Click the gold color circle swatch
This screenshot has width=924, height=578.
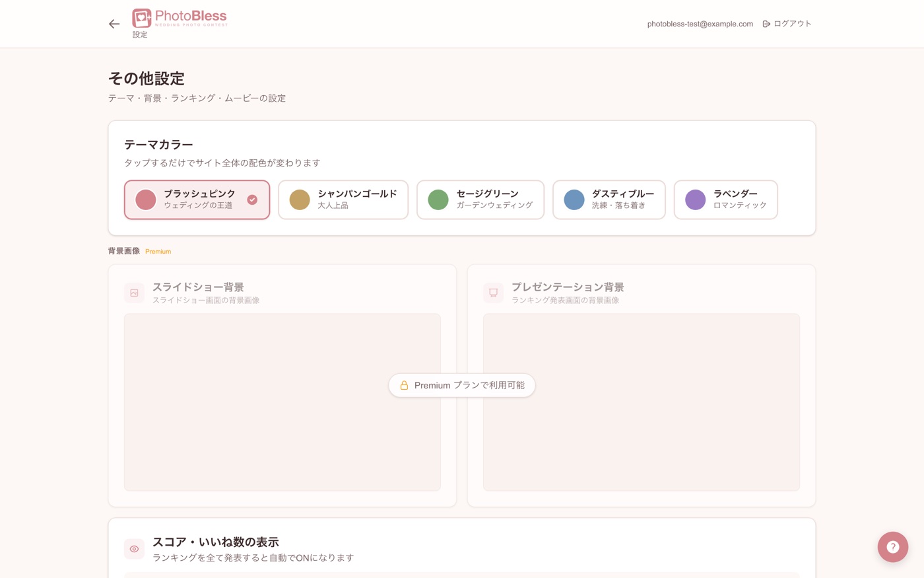tap(300, 199)
